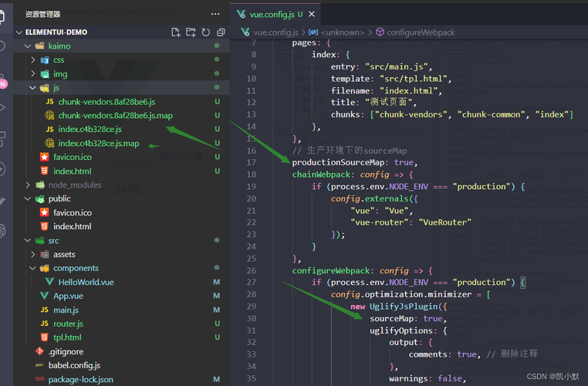Click the New File icon in explorer header
The height and width of the screenshot is (386, 588).
tap(176, 32)
